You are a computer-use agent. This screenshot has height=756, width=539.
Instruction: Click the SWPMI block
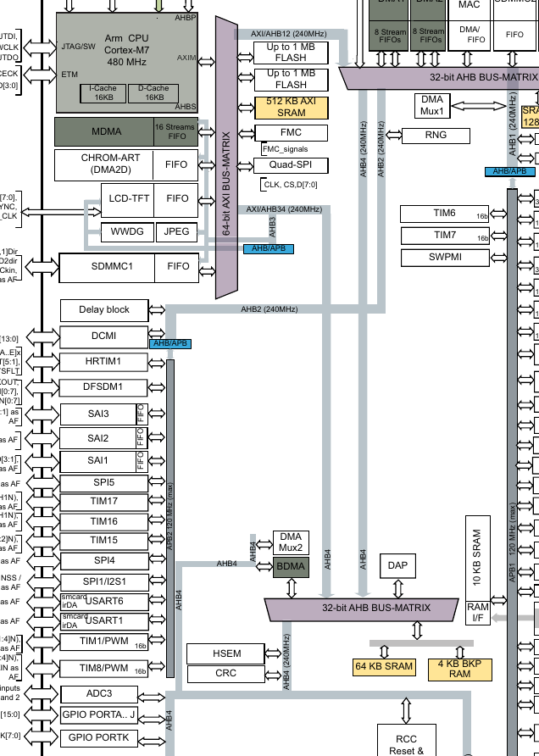point(445,258)
